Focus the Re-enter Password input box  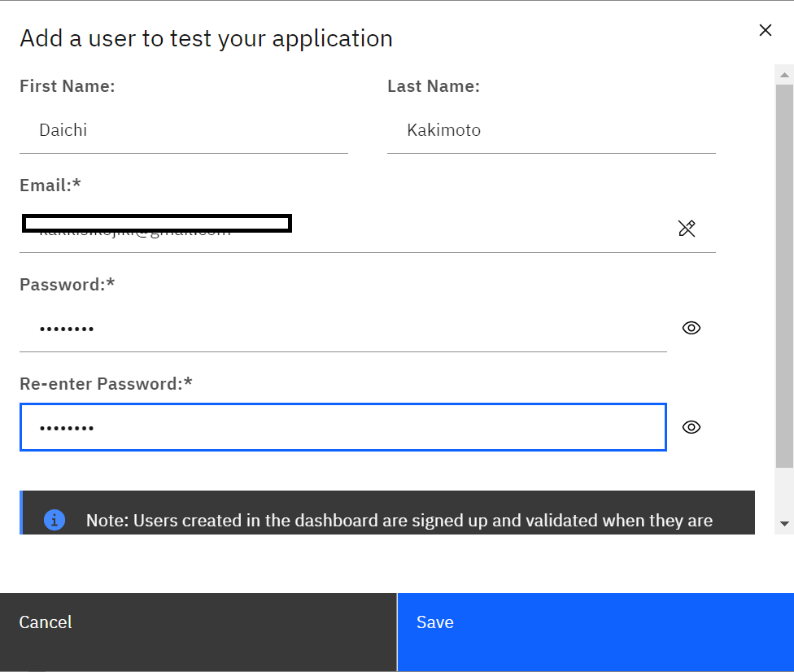pyautogui.click(x=342, y=427)
